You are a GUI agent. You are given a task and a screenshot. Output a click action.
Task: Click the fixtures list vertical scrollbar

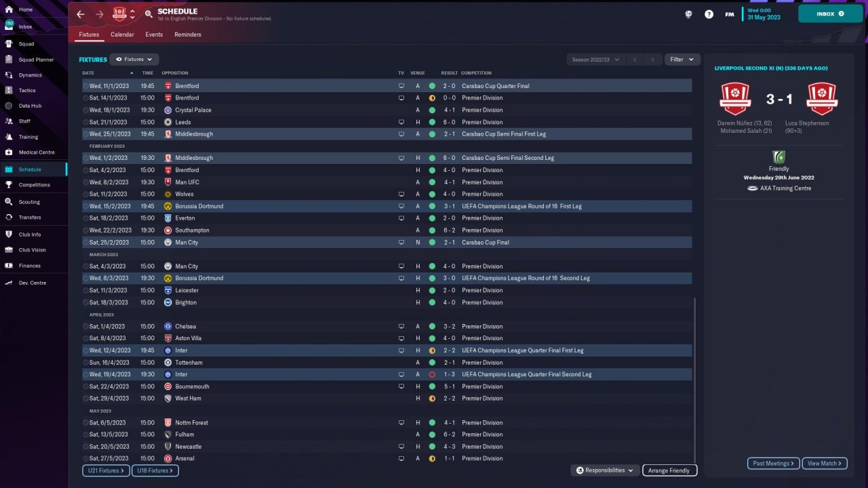click(x=696, y=380)
